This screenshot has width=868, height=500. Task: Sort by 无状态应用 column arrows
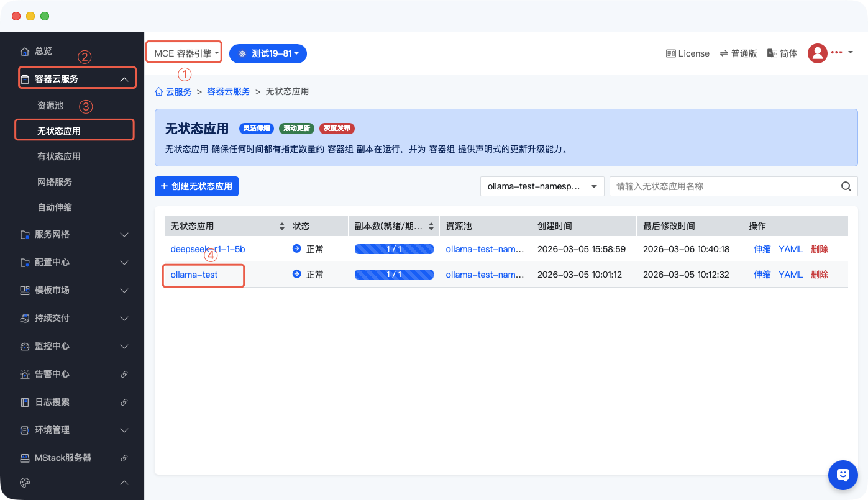pos(282,227)
